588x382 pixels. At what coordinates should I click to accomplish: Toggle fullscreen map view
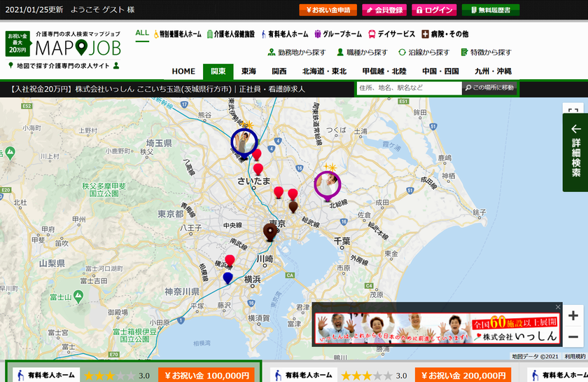click(573, 112)
